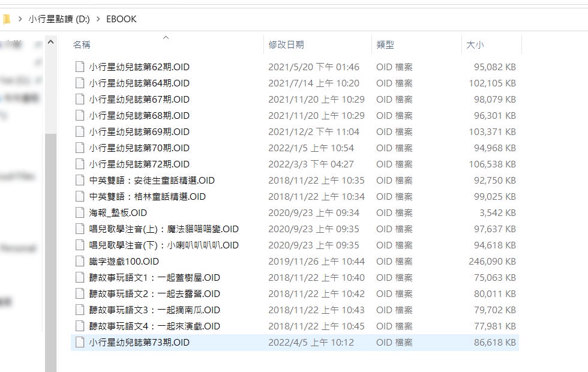Viewport: 588px width, 372px height.
Task: Click size value 3,542 KB
Action: [497, 212]
